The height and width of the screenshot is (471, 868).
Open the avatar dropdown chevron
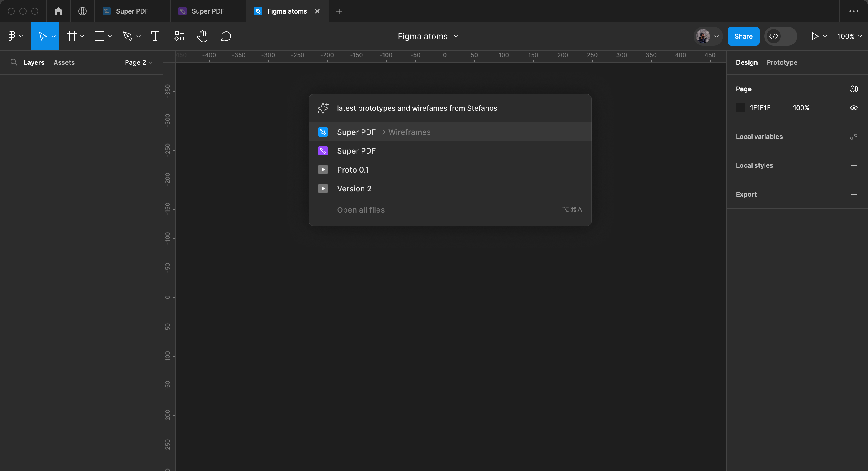pos(716,37)
